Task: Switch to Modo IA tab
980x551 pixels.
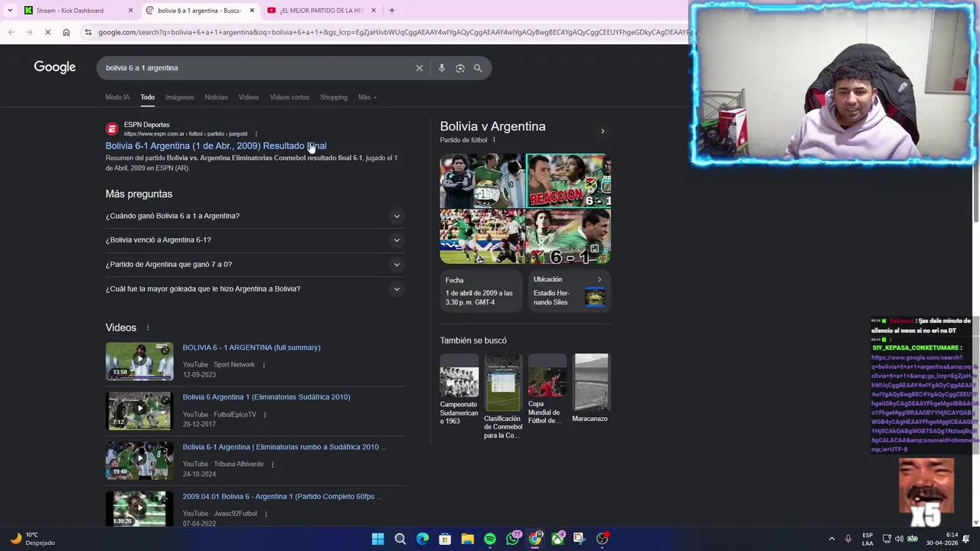Action: click(117, 97)
